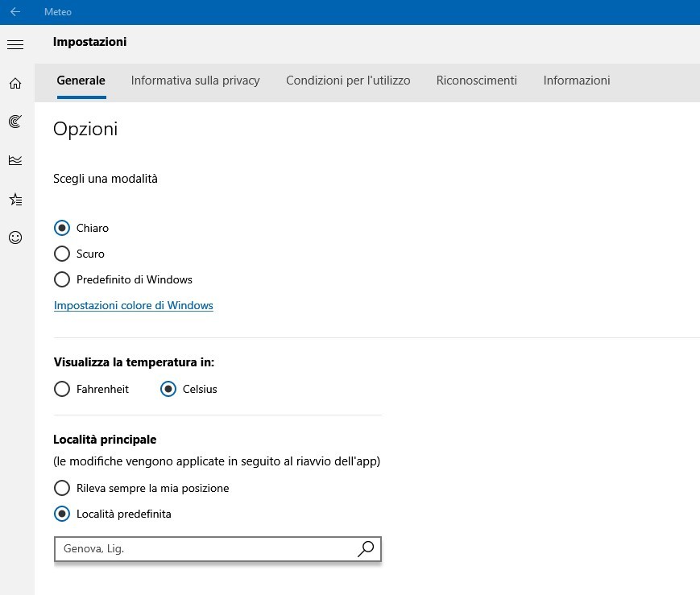Viewport: 700px width, 595px height.
Task: Open Impostazioni colore di Windows link
Action: pos(134,306)
